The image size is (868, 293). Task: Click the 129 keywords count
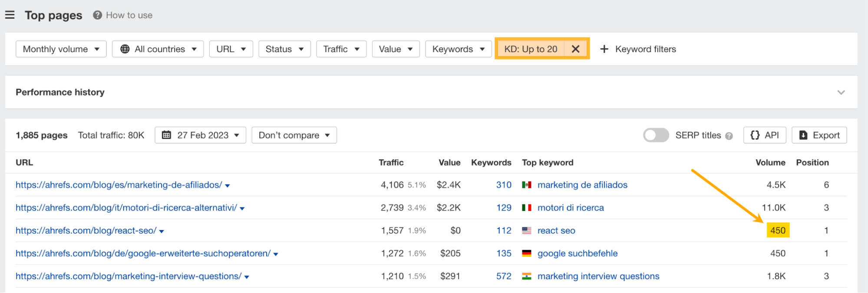click(x=504, y=208)
